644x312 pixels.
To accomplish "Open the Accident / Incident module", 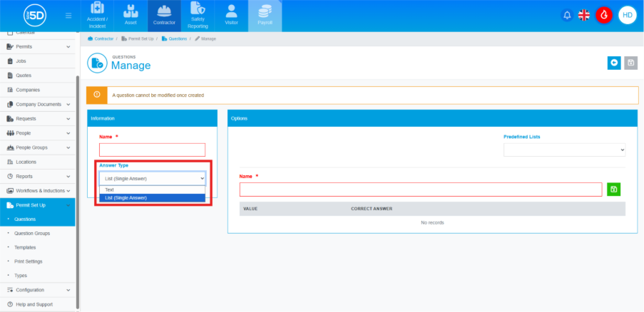I will click(x=97, y=16).
